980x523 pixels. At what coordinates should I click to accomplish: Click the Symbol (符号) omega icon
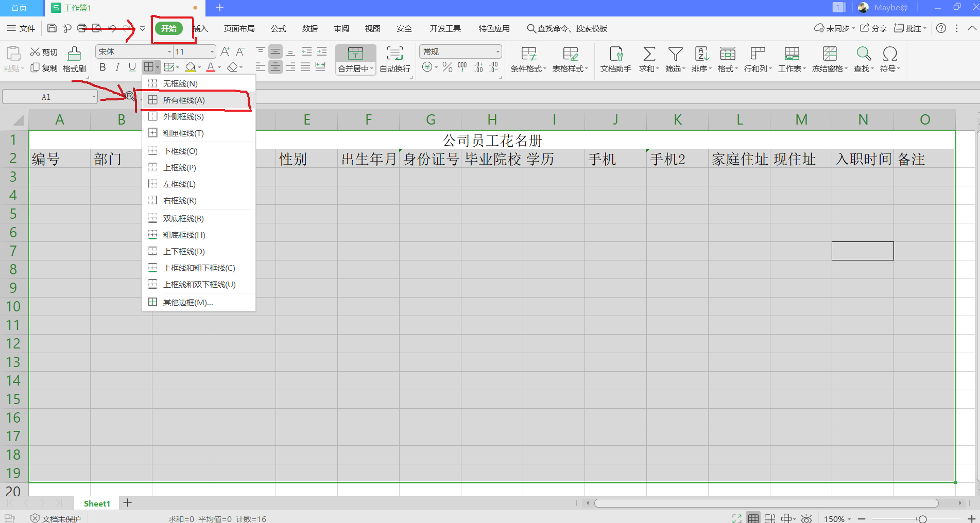(x=890, y=54)
